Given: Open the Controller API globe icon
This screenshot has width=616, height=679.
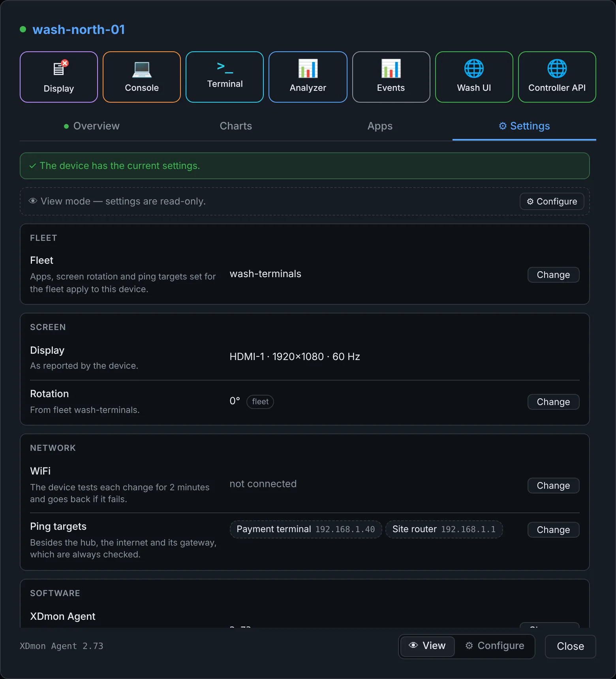Looking at the screenshot, I should [x=557, y=68].
